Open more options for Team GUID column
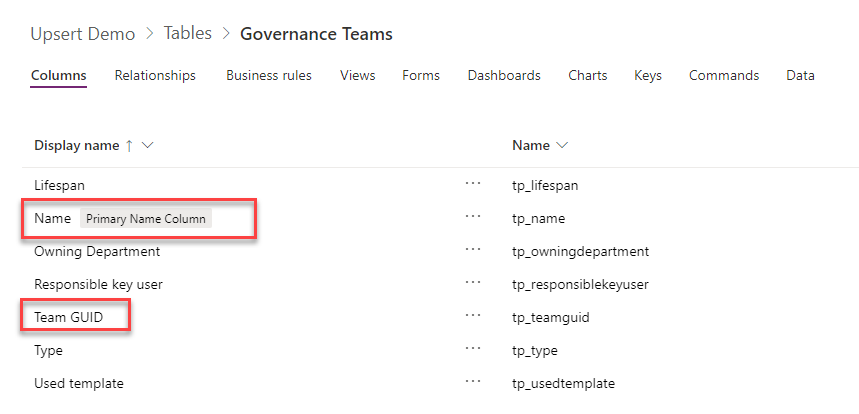 (x=473, y=317)
